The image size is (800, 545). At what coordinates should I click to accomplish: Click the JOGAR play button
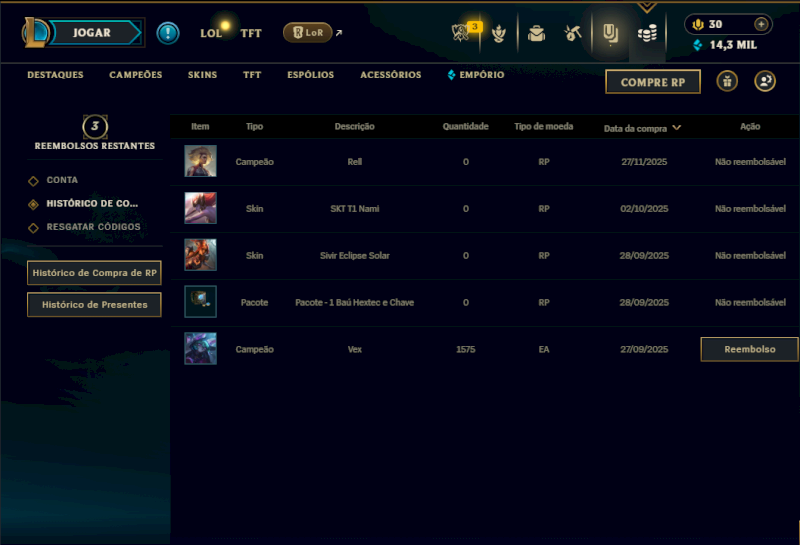(92, 33)
